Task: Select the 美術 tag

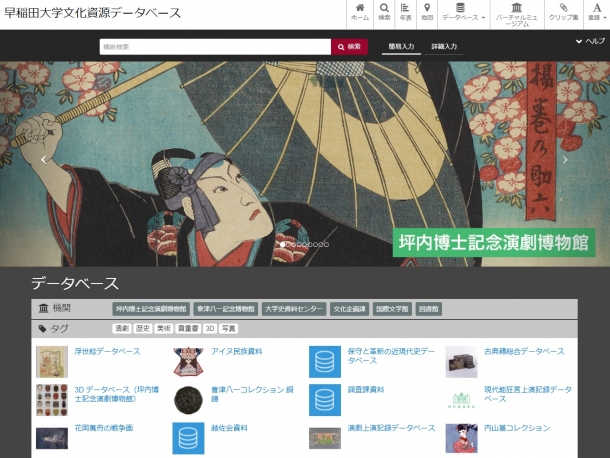Action: [164, 328]
